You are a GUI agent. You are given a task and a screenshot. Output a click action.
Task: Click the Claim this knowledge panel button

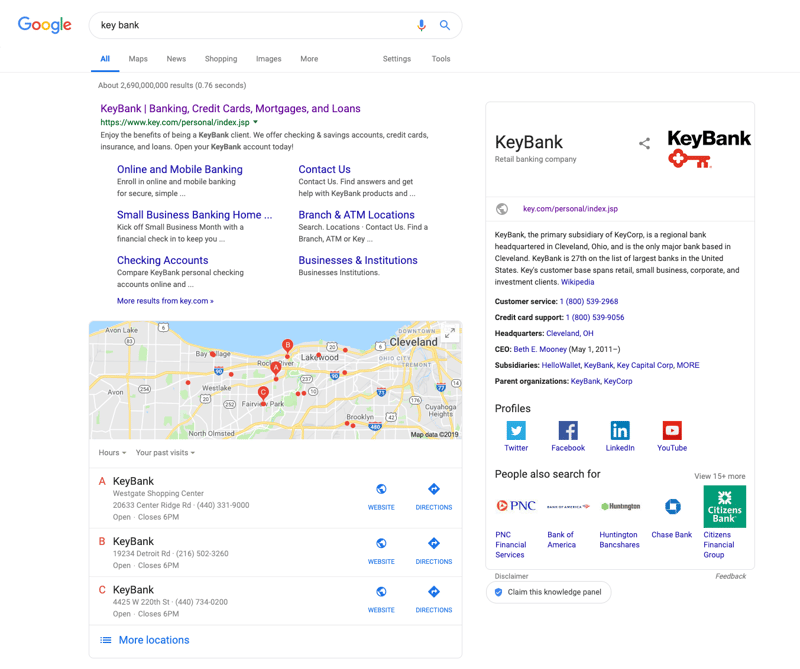[548, 592]
